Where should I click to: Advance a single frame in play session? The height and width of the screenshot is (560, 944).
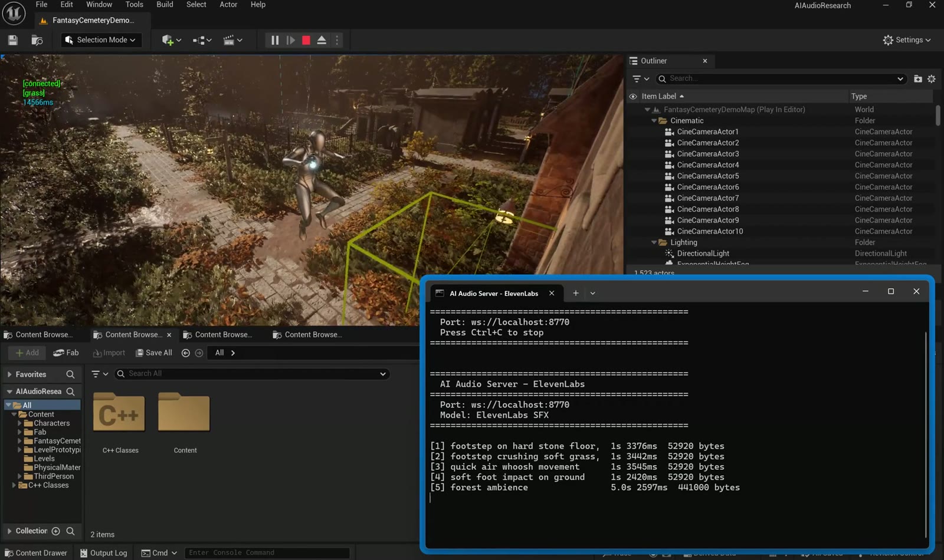pos(291,40)
